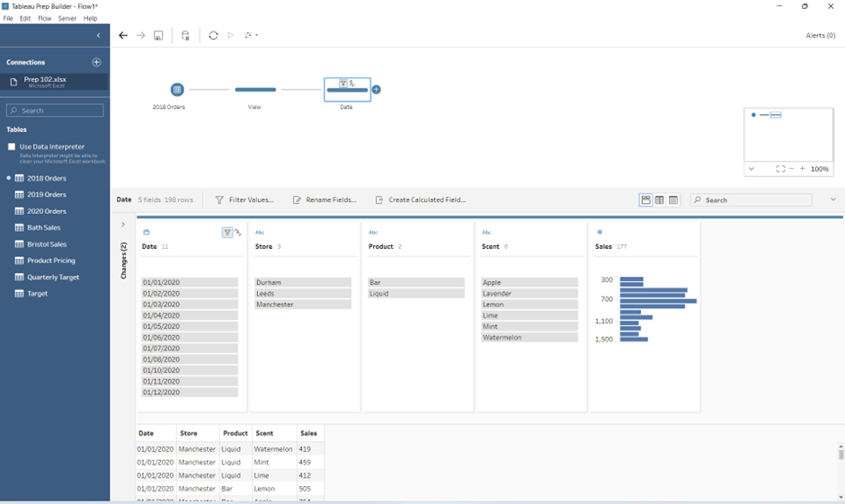Save the flow with the disk icon

click(x=158, y=35)
